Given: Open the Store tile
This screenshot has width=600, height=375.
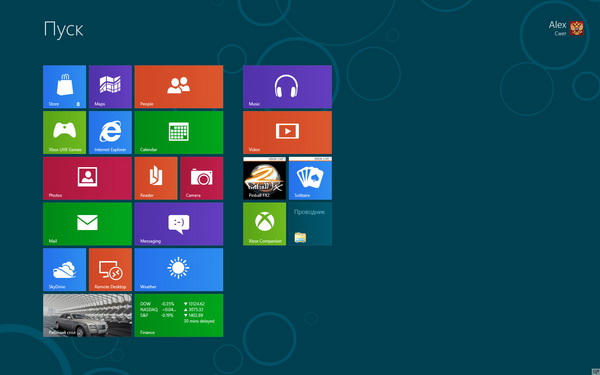Looking at the screenshot, I should pos(64,86).
